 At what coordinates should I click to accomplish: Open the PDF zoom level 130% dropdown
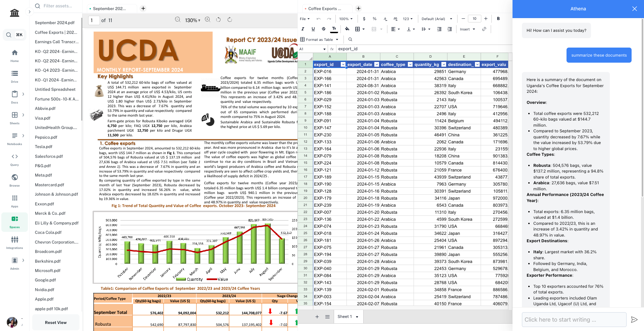pos(193,20)
